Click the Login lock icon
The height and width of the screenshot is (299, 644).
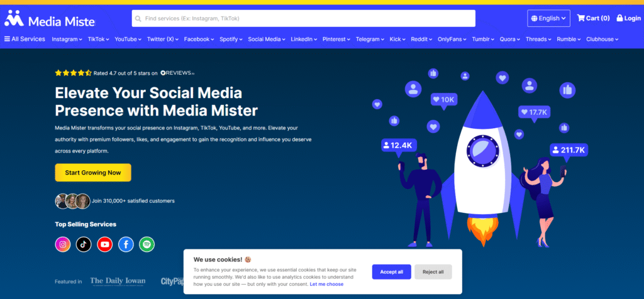tap(619, 18)
